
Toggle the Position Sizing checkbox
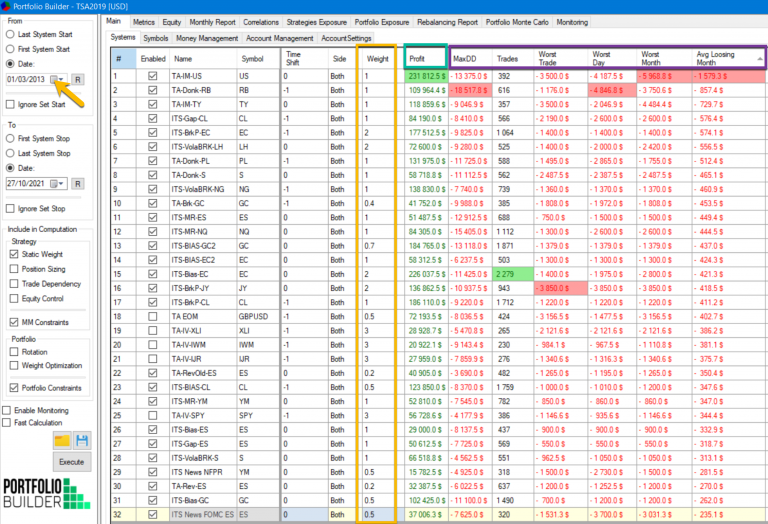tap(15, 268)
